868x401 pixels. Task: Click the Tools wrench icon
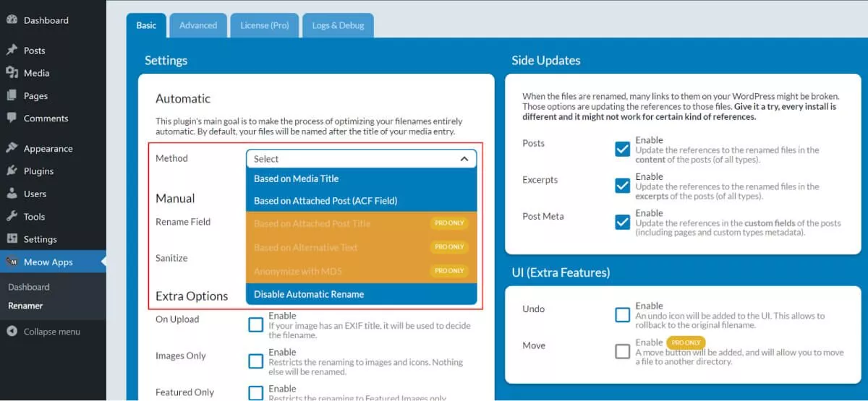pyautogui.click(x=12, y=216)
